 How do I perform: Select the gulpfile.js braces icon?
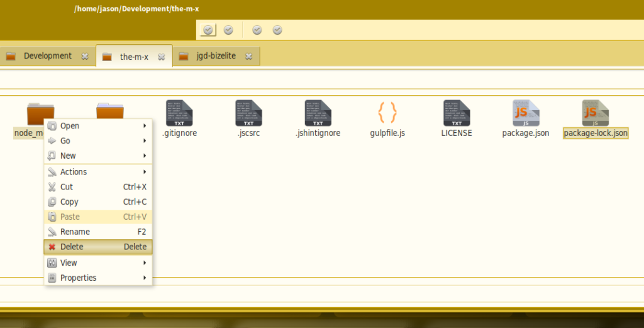[x=387, y=113]
